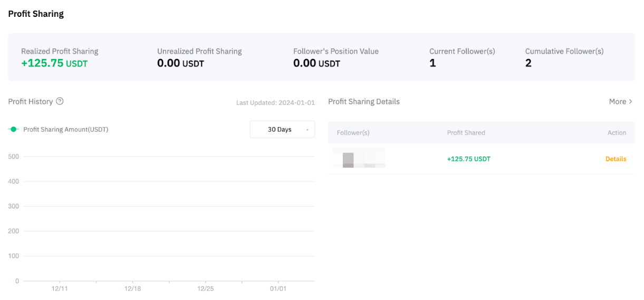Click the Realized Profit Sharing amount
Viewport: 644px width, 300px height.
click(x=54, y=63)
